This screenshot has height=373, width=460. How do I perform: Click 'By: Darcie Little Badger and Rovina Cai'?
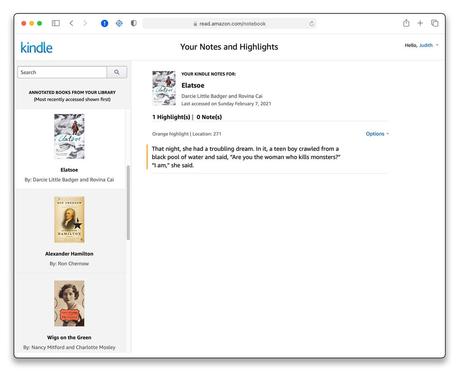click(69, 180)
